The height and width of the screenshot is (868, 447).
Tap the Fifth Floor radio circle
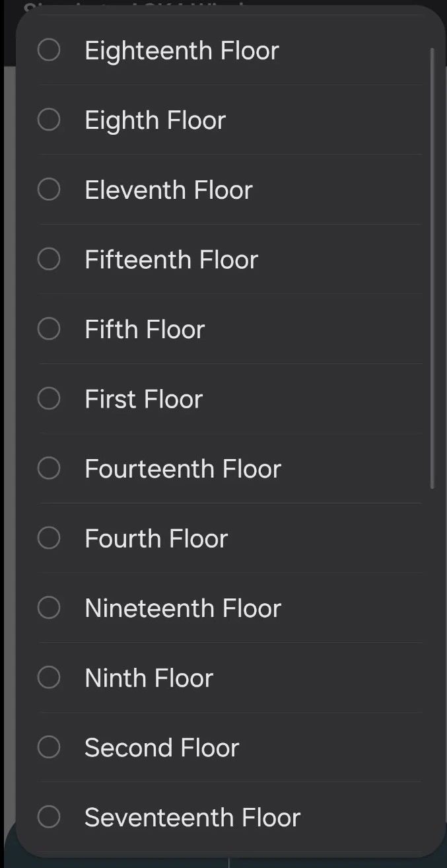pyautogui.click(x=49, y=329)
